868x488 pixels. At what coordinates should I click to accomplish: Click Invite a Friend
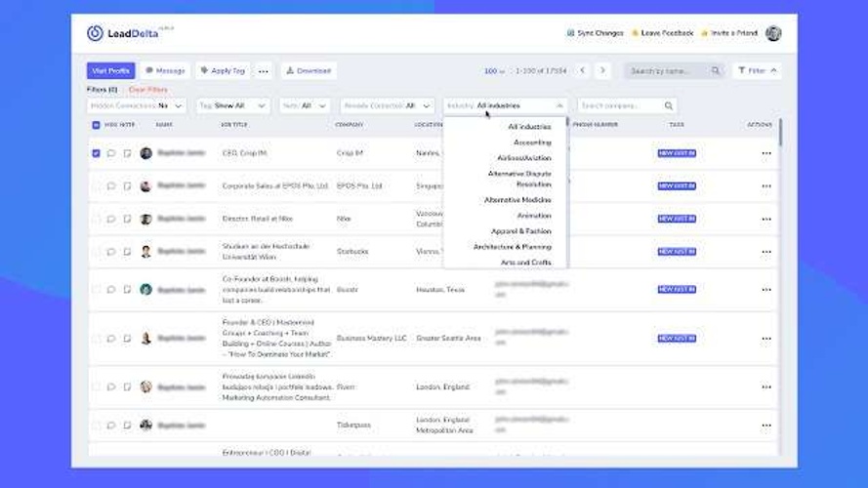729,33
